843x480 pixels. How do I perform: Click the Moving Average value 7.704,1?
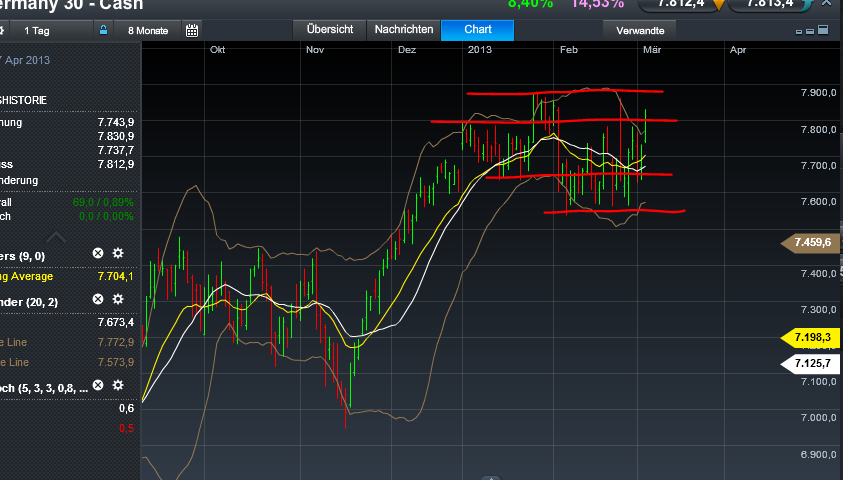click(x=116, y=276)
